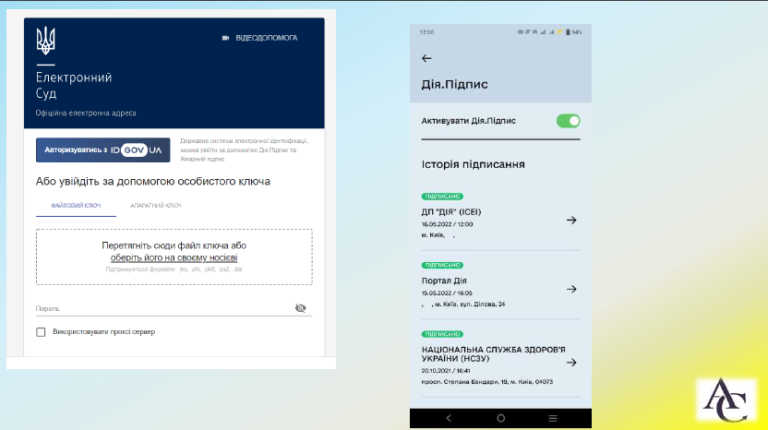Click the key file drop zone

coord(174,257)
